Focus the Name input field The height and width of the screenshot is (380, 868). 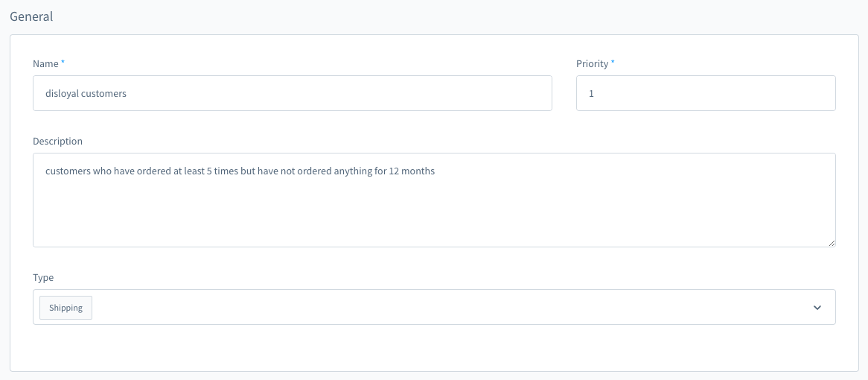click(293, 93)
